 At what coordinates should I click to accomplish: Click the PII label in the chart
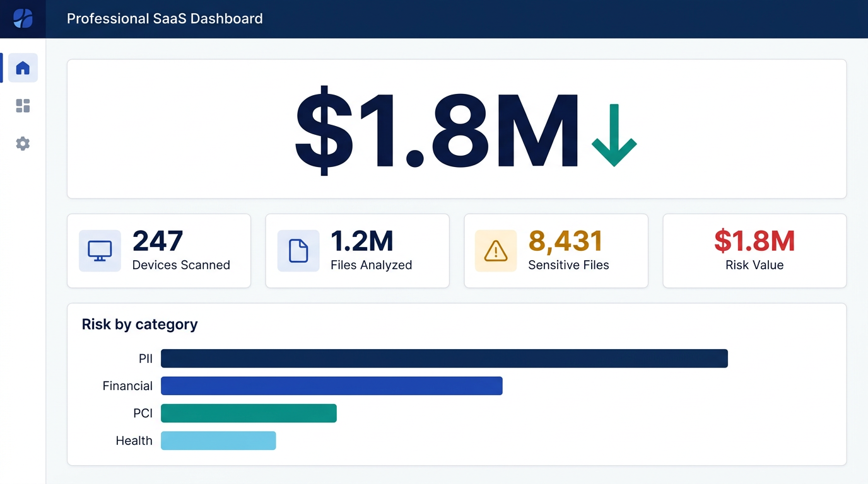(145, 358)
